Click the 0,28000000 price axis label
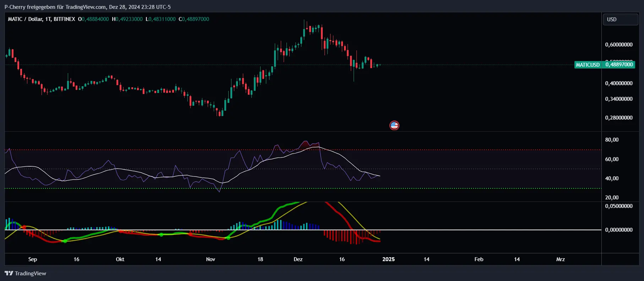The image size is (644, 281). tap(619, 118)
